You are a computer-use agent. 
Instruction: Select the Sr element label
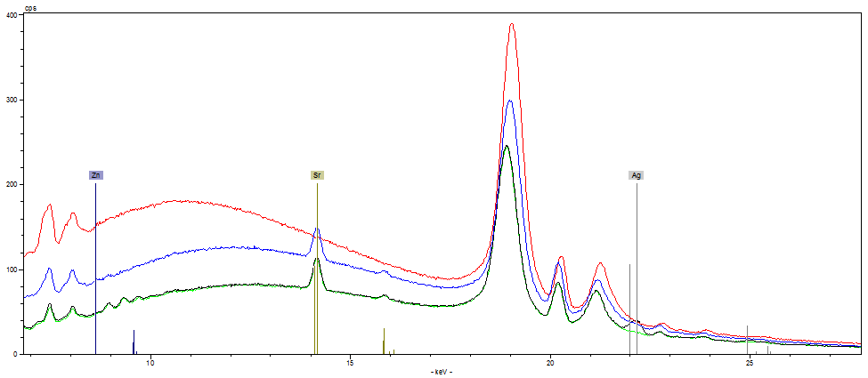pyautogui.click(x=317, y=175)
